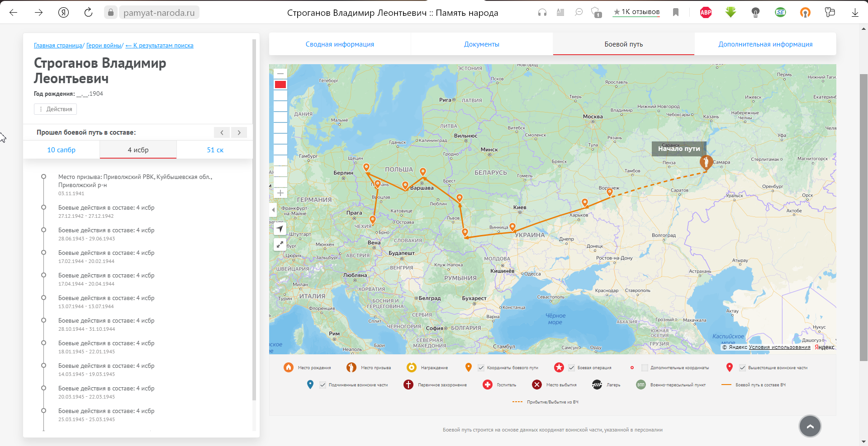
Task: Zoom out the map with minus button
Action: coord(280,73)
